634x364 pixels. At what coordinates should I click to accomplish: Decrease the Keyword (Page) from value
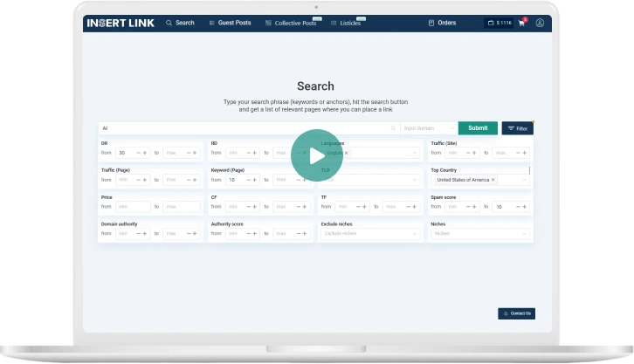coord(246,180)
